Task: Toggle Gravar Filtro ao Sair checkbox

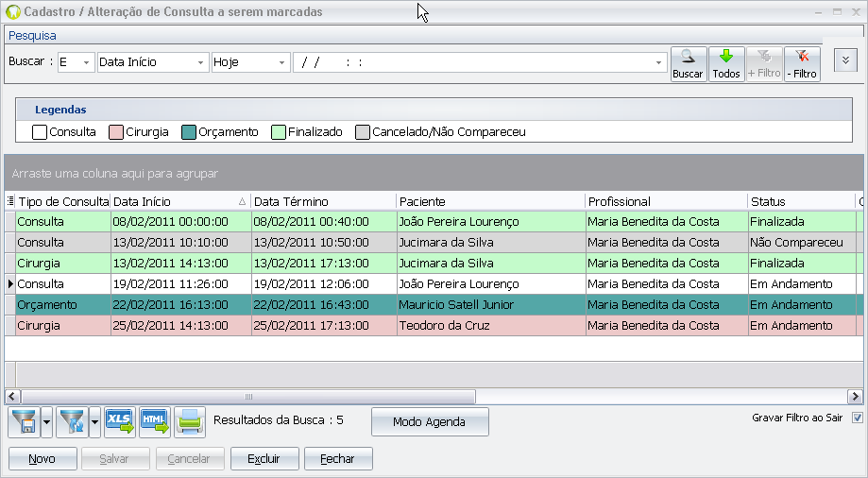Action: click(x=858, y=418)
